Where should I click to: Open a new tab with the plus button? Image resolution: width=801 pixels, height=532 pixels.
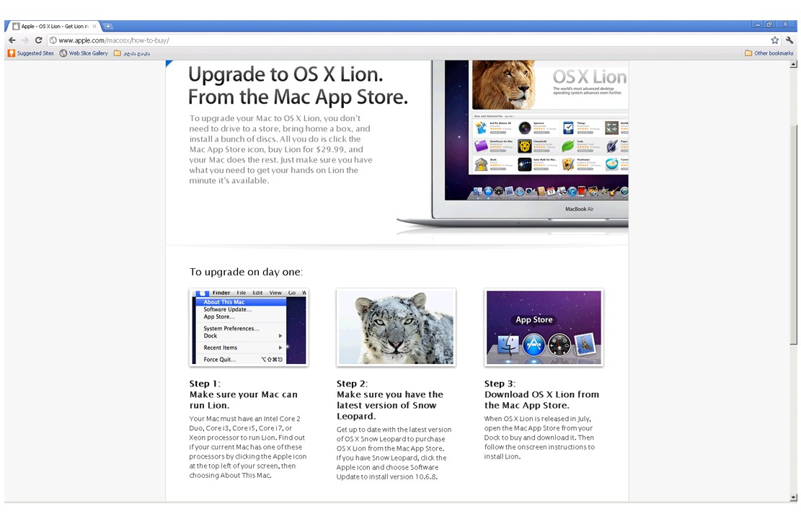[x=108, y=26]
